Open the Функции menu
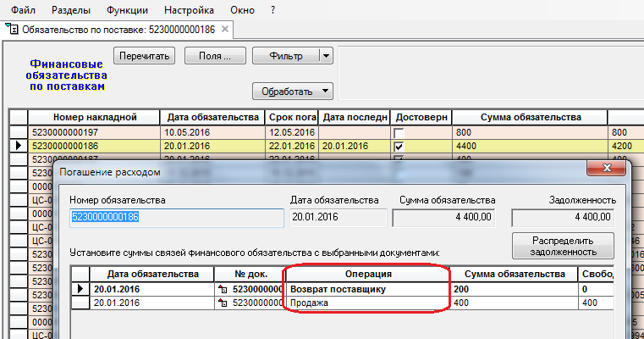 click(x=127, y=10)
